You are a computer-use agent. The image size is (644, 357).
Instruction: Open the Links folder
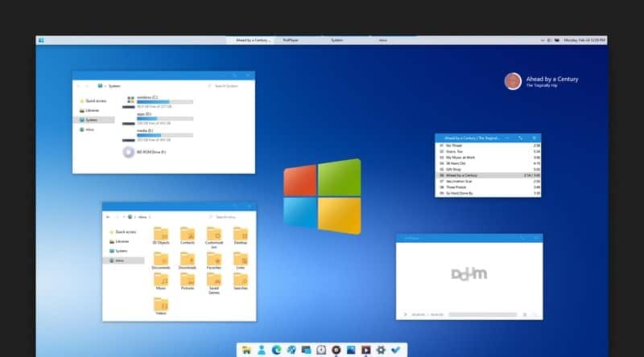pyautogui.click(x=241, y=261)
